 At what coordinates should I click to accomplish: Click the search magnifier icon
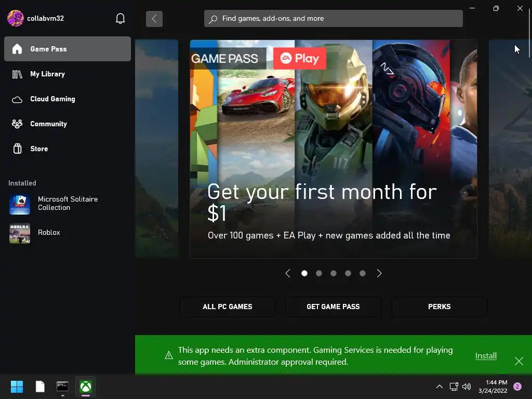212,19
